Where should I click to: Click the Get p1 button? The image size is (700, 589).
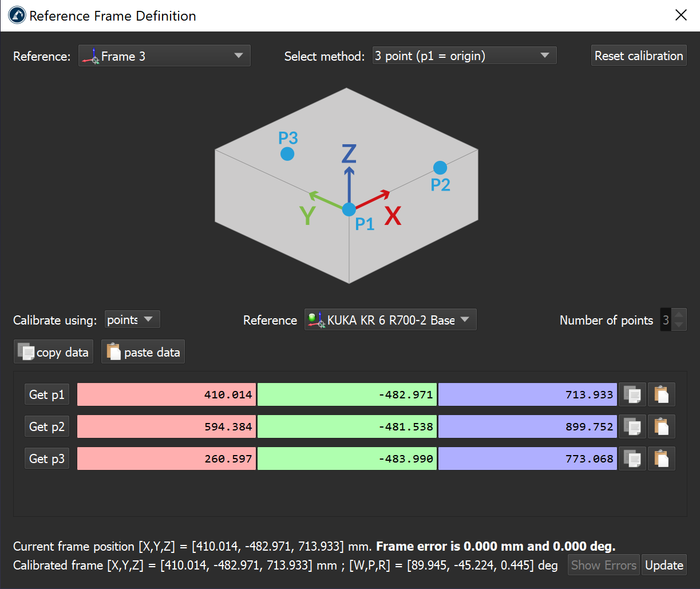coord(47,394)
